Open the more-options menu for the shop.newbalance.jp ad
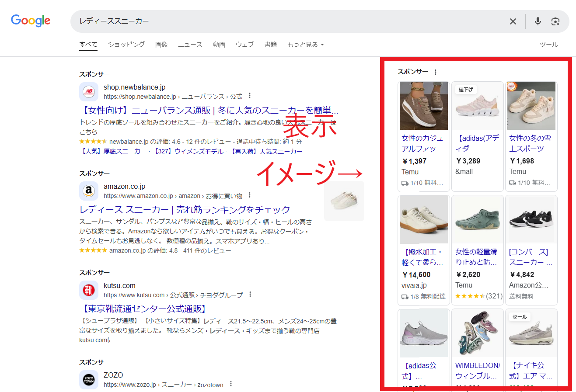576x392 pixels. [x=250, y=96]
